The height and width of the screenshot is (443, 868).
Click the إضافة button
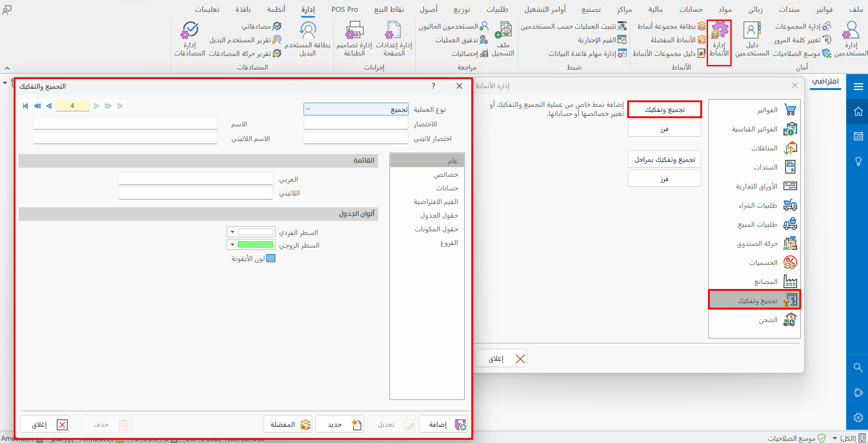coord(443,424)
